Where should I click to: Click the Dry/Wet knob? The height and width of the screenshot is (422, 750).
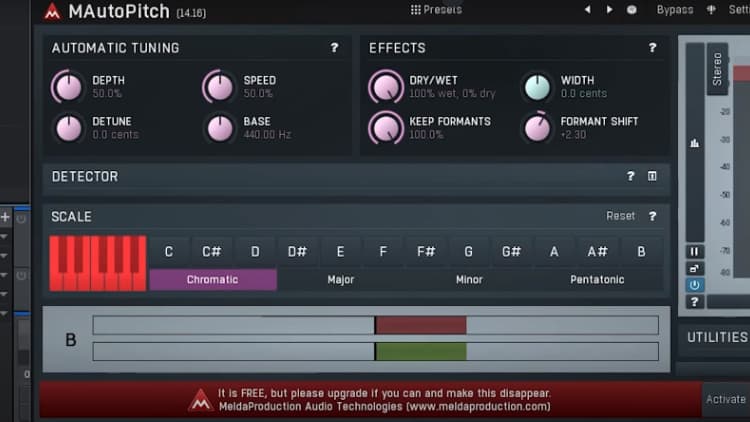(x=386, y=87)
